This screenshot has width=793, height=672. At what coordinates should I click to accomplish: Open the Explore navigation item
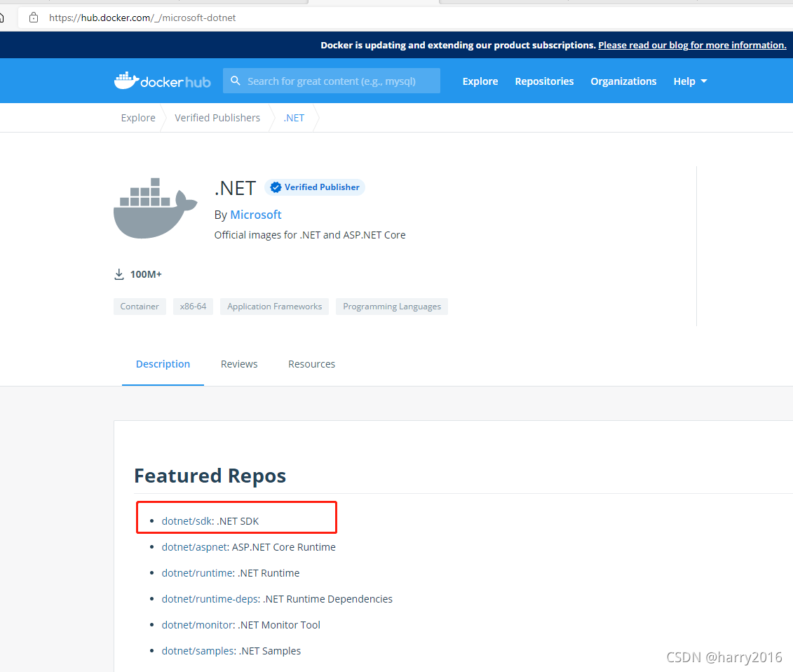[x=480, y=81]
